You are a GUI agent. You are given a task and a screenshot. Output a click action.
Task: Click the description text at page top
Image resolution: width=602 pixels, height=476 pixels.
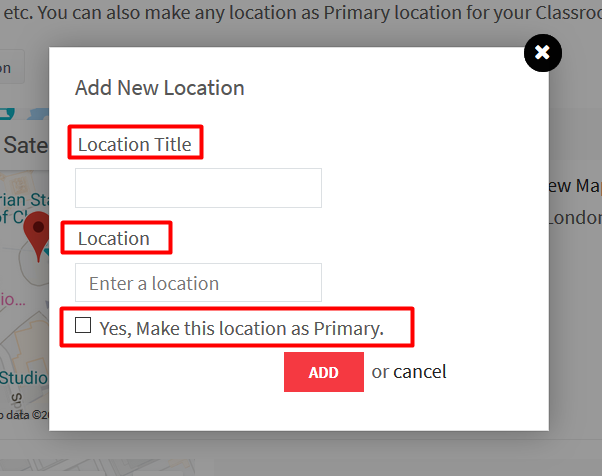tap(303, 13)
